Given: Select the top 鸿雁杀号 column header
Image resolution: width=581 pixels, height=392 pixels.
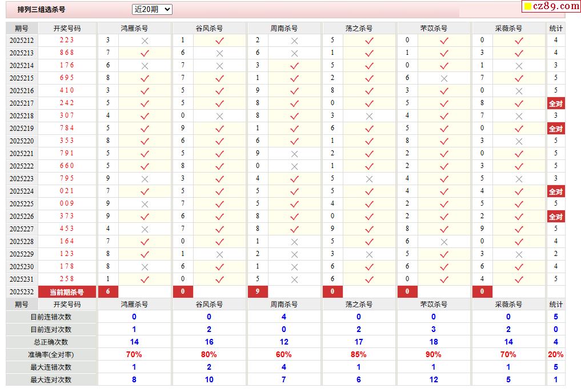Looking at the screenshot, I should pyautogui.click(x=134, y=28).
